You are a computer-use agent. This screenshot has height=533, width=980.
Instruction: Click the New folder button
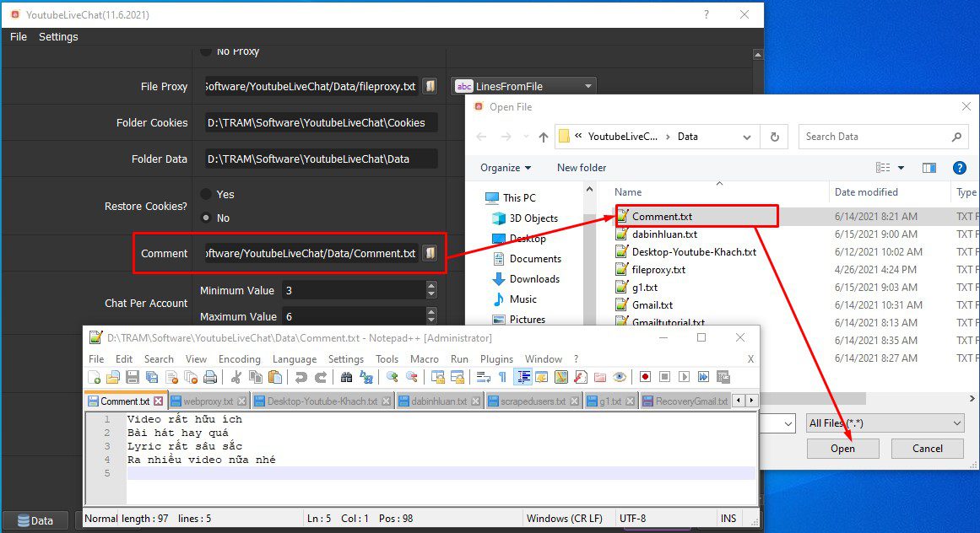point(582,167)
